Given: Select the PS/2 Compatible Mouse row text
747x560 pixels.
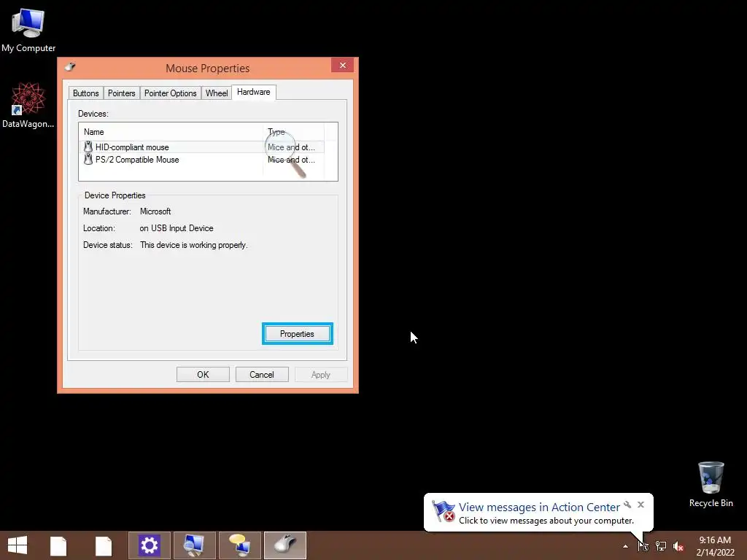Looking at the screenshot, I should tap(137, 160).
